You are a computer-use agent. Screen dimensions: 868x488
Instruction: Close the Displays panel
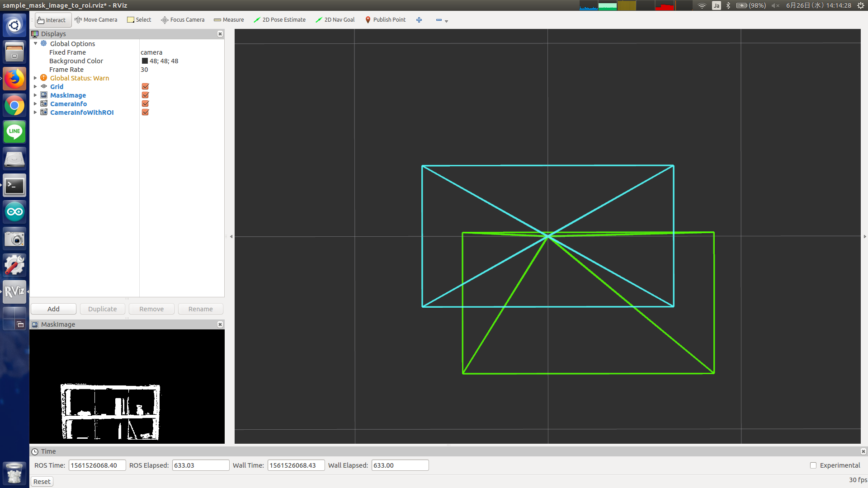tap(220, 34)
